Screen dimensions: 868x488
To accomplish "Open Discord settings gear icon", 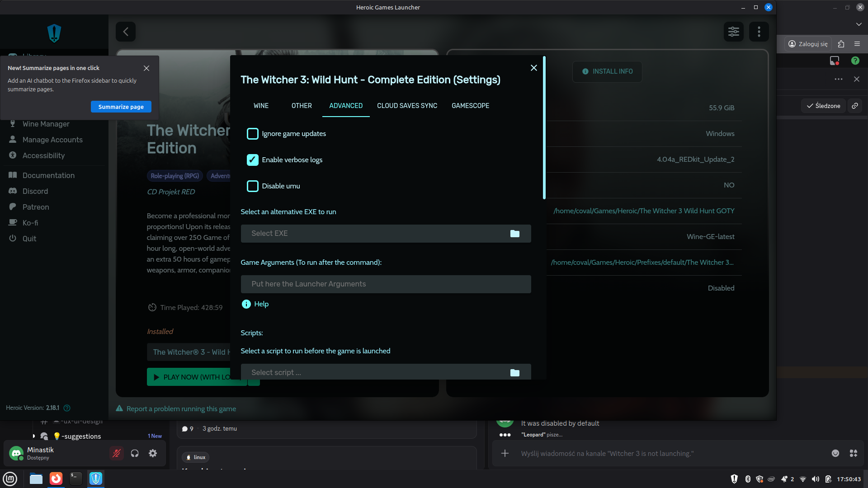I will tap(153, 453).
